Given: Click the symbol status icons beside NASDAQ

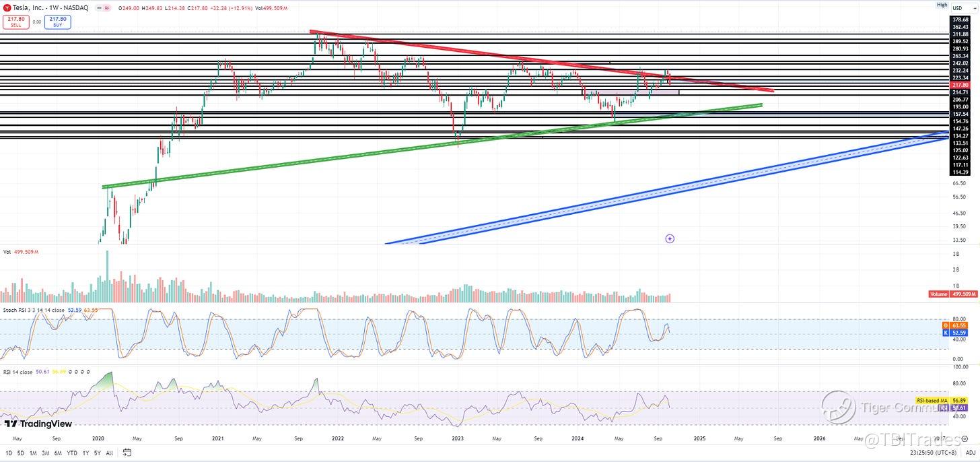Looking at the screenshot, I should 102,7.
